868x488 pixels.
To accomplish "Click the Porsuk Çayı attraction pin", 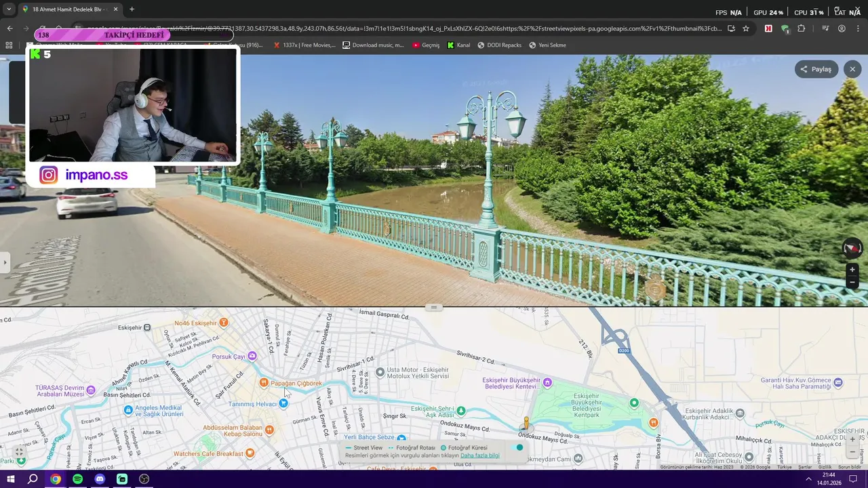I will click(252, 356).
